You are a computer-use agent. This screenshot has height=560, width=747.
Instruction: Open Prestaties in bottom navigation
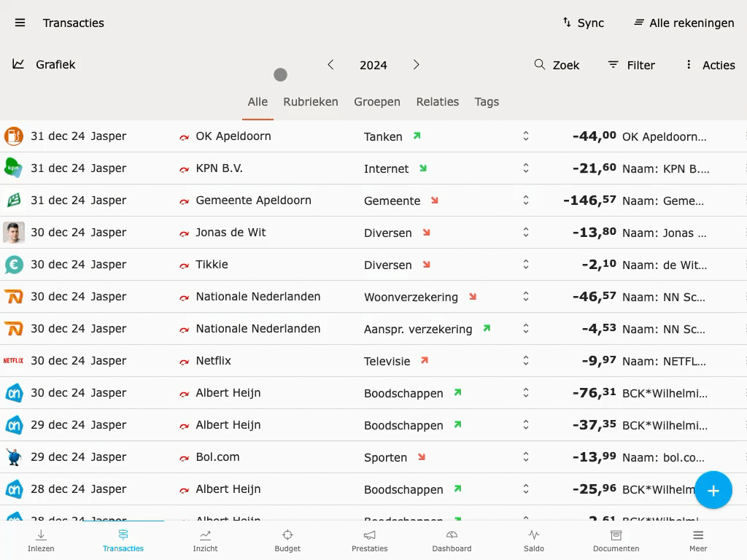click(370, 540)
